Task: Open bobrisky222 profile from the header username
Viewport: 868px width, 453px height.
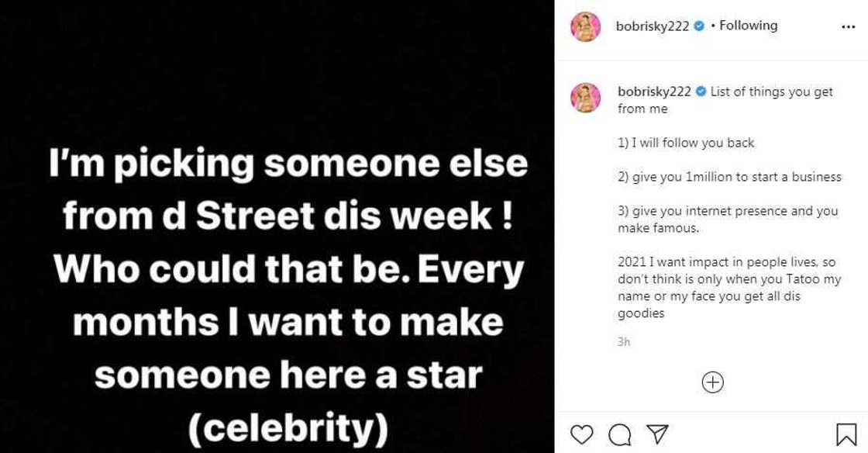Action: click(653, 26)
